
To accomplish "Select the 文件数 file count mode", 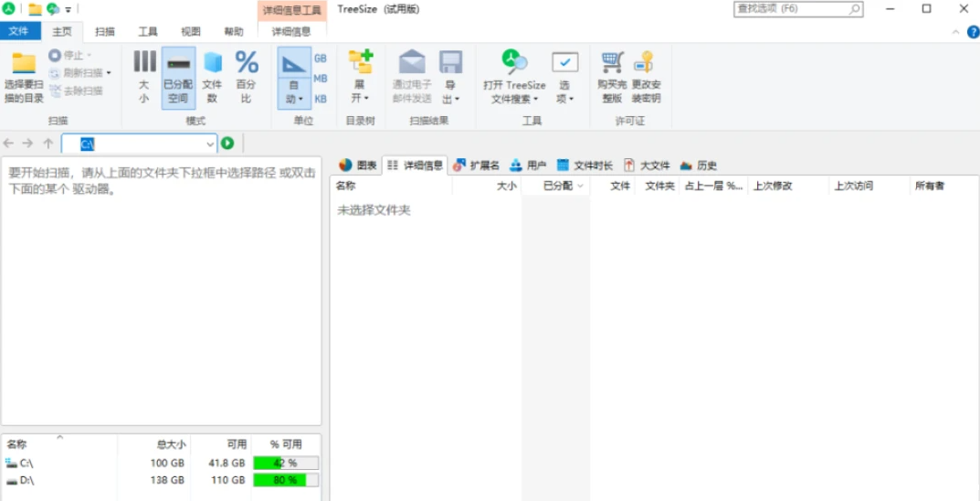I will (x=213, y=78).
